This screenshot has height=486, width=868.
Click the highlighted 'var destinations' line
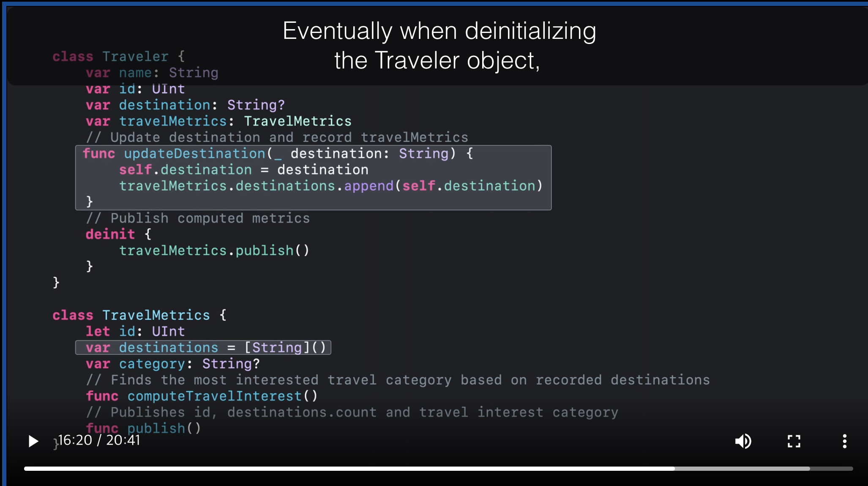pos(203,347)
